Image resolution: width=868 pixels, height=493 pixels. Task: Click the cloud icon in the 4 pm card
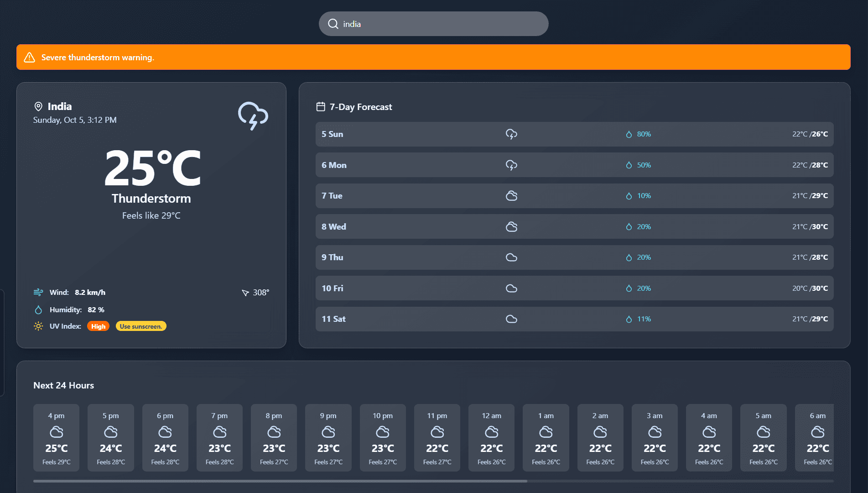57,432
